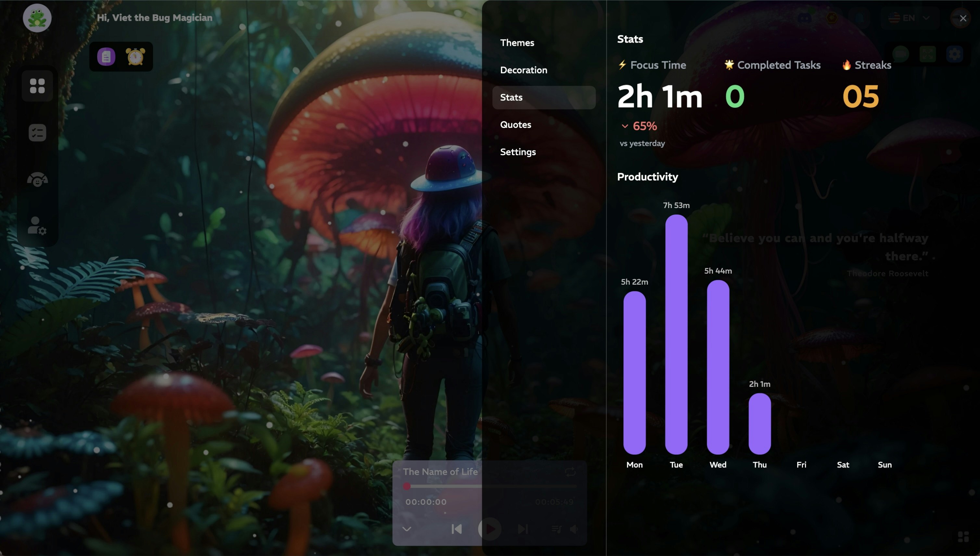
Task: Toggle fullscreen with the arrows icon
Action: 928,54
